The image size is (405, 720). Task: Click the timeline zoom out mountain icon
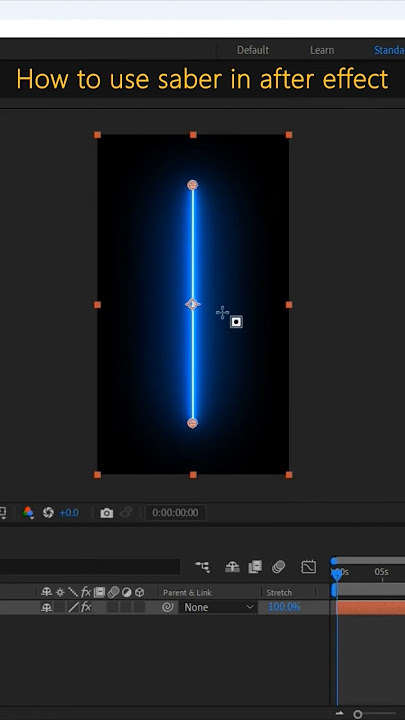pyautogui.click(x=339, y=714)
